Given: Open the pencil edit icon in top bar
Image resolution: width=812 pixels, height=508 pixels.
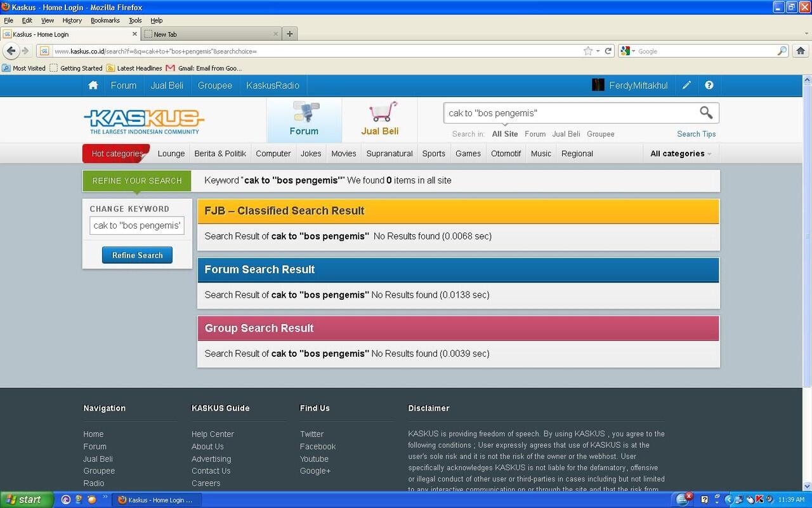Looking at the screenshot, I should pyautogui.click(x=686, y=85).
